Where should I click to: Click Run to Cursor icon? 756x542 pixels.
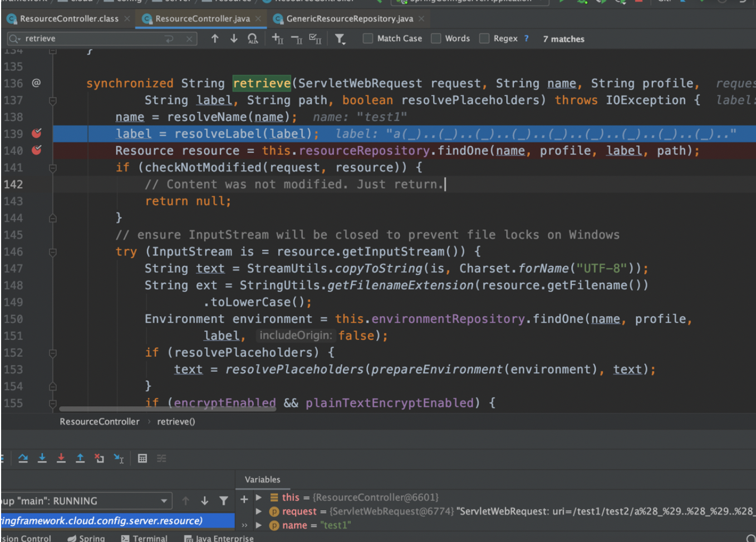pyautogui.click(x=119, y=458)
